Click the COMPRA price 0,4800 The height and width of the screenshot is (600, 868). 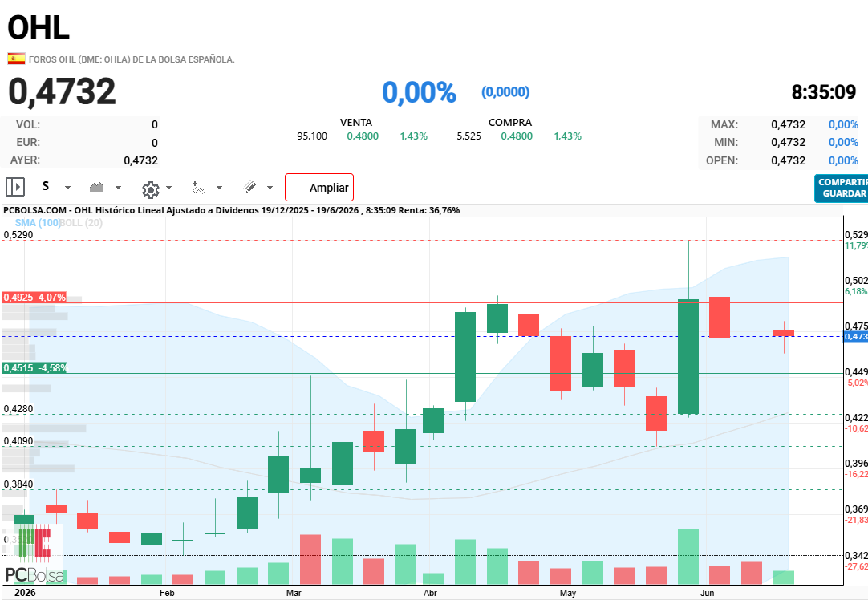coord(517,136)
